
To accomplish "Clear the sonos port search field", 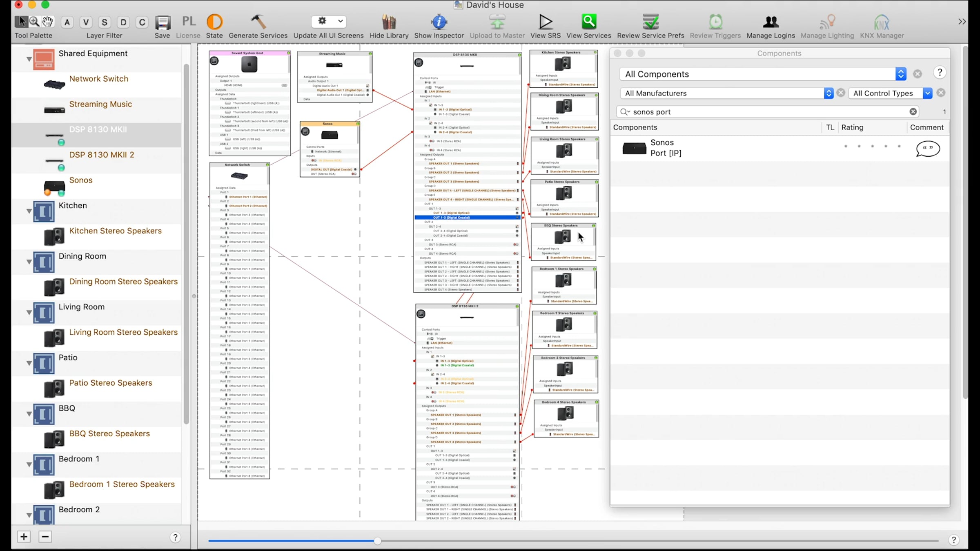I will (913, 112).
